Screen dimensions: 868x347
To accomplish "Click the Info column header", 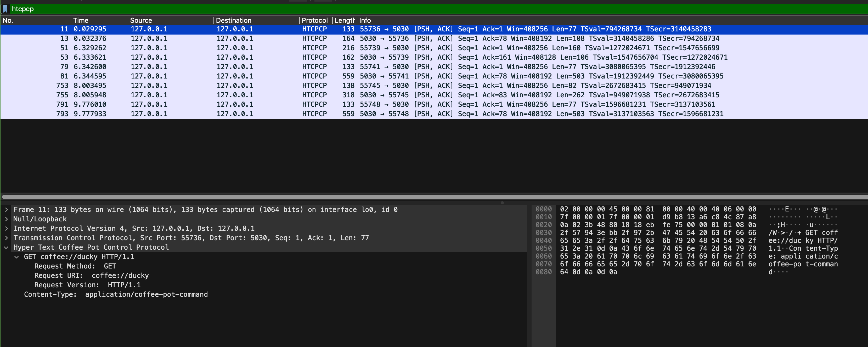I will [365, 20].
